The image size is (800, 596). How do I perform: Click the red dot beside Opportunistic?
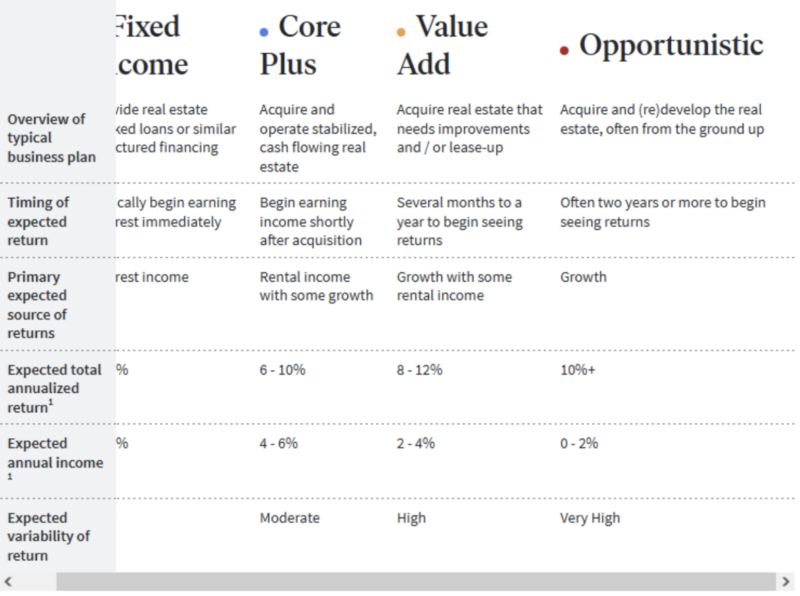click(564, 46)
